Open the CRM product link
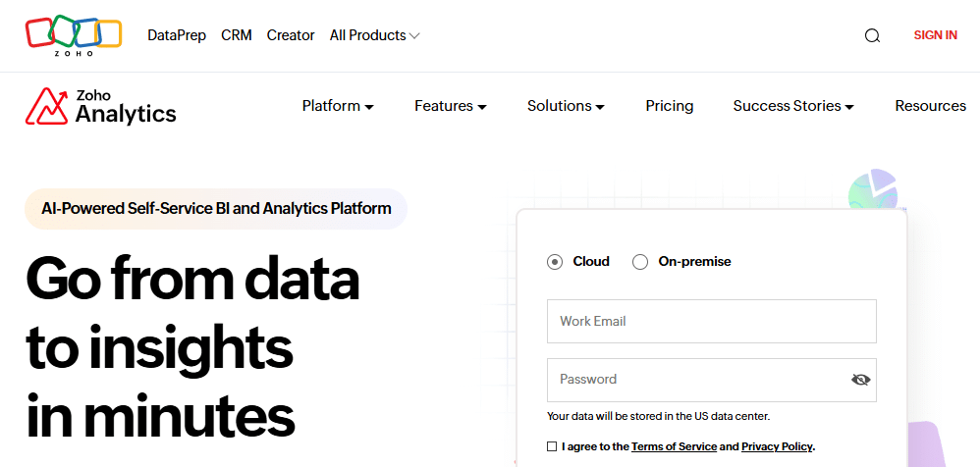 (237, 35)
